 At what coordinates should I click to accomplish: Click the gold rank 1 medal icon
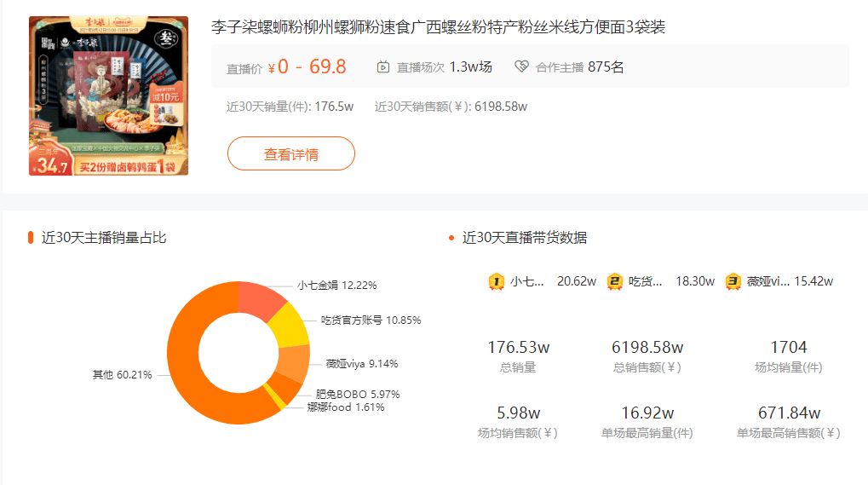pos(496,282)
